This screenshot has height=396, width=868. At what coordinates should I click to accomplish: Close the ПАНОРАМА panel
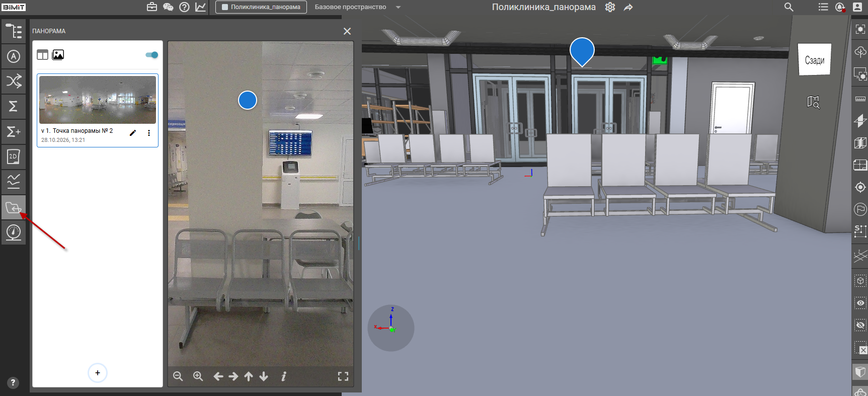point(347,31)
